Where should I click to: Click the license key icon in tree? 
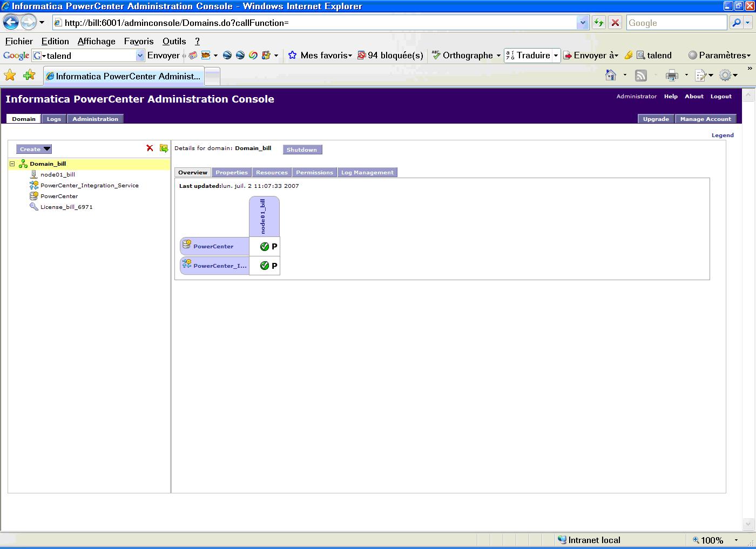pos(34,207)
